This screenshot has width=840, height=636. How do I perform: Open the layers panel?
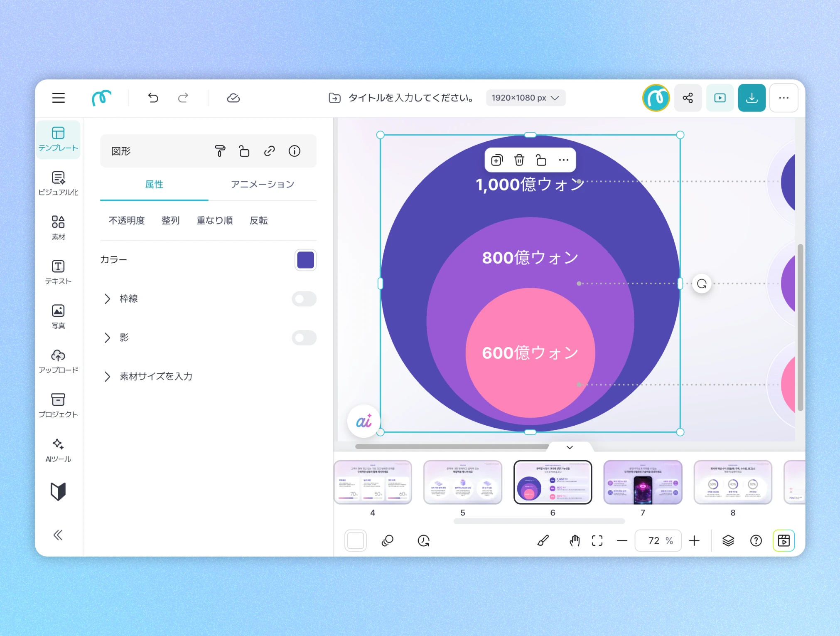728,540
